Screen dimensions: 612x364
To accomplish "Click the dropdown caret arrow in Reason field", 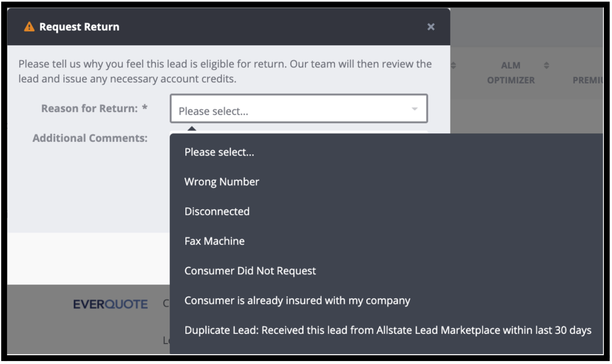I will tap(414, 109).
